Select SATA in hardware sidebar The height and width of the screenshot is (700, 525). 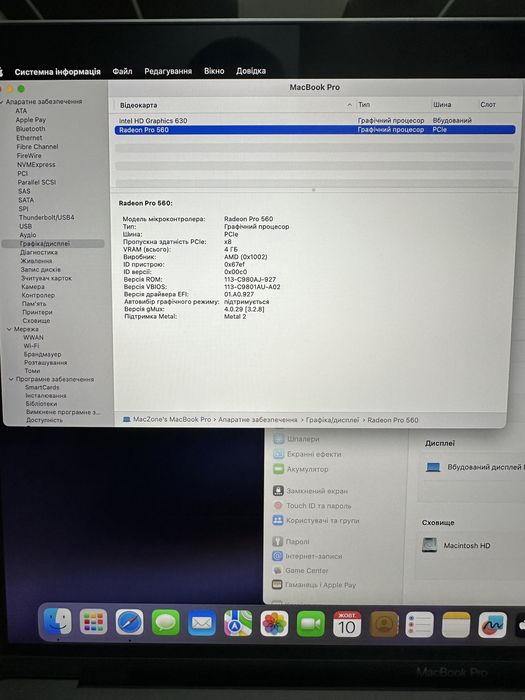[x=26, y=200]
